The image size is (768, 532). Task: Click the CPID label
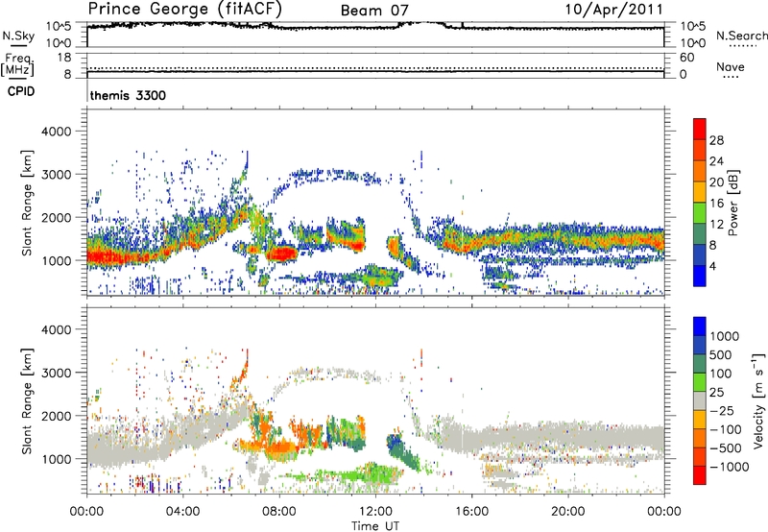(x=21, y=91)
